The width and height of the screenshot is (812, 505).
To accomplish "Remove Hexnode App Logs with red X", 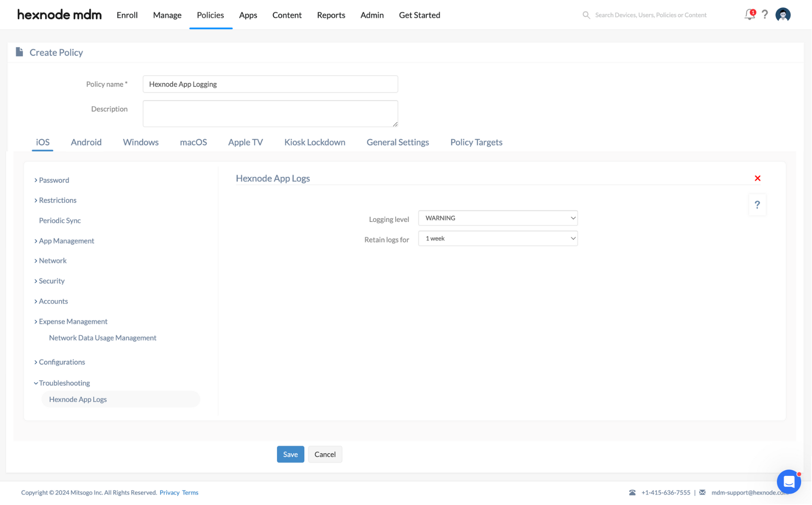I will (x=757, y=178).
